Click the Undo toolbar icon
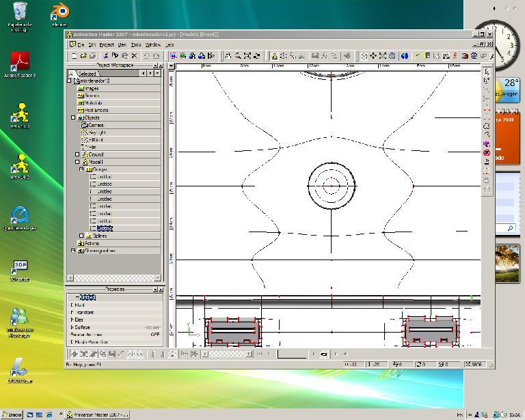This screenshot has width=525, height=420. click(x=147, y=56)
